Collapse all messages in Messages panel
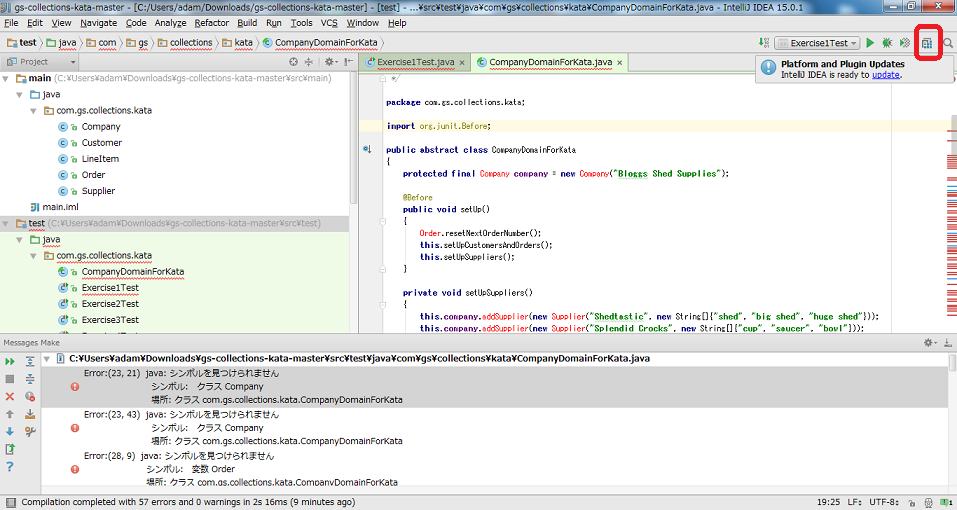 30,379
